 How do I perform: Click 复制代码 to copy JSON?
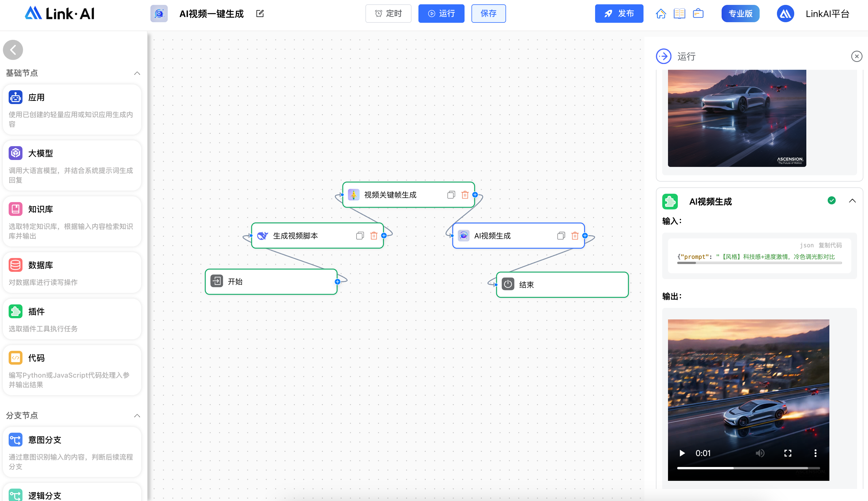click(830, 245)
